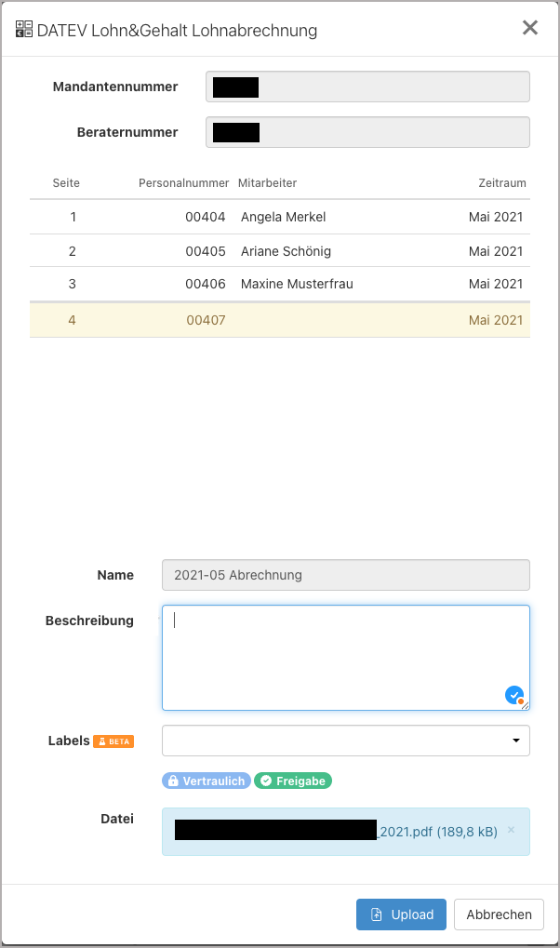
Task: Focus the Mandantennummer input field
Action: click(367, 87)
